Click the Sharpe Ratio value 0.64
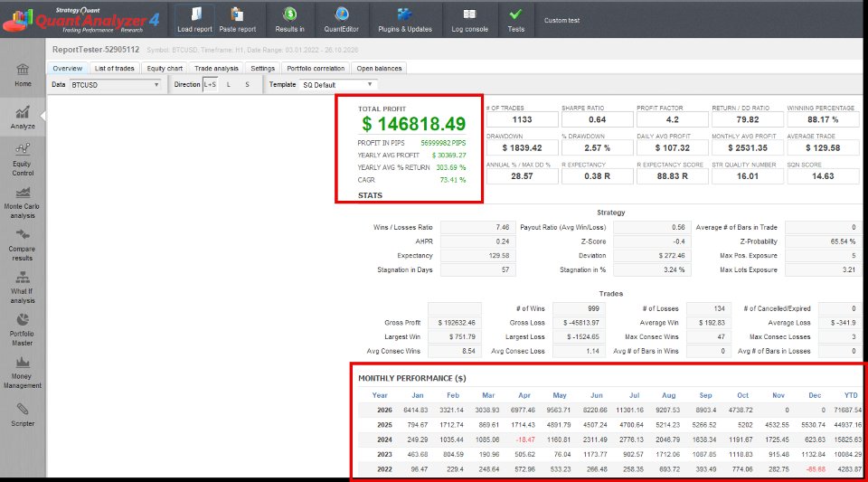Image resolution: width=868 pixels, height=482 pixels. point(598,119)
